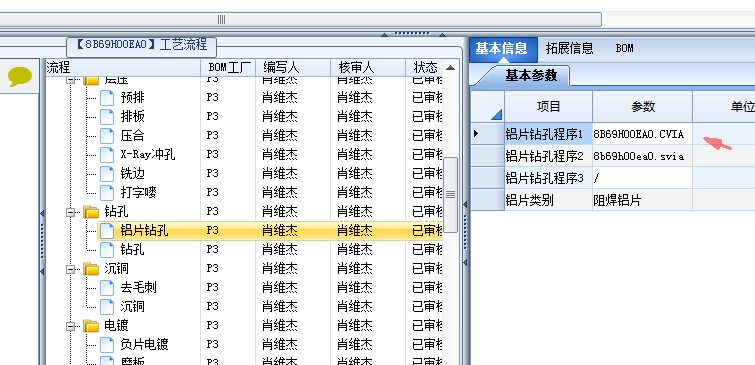Edit parameter value 8b69h00ea0.svia
The height and width of the screenshot is (365, 755).
tap(642, 156)
